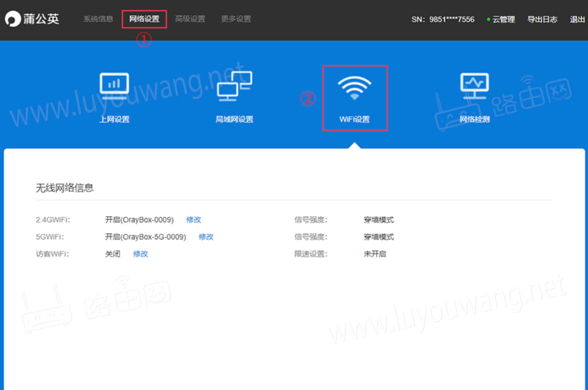Screen dimensions: 588x390
Task: Click 穿墙模式 for 2.4G signal strength
Action: click(x=378, y=220)
